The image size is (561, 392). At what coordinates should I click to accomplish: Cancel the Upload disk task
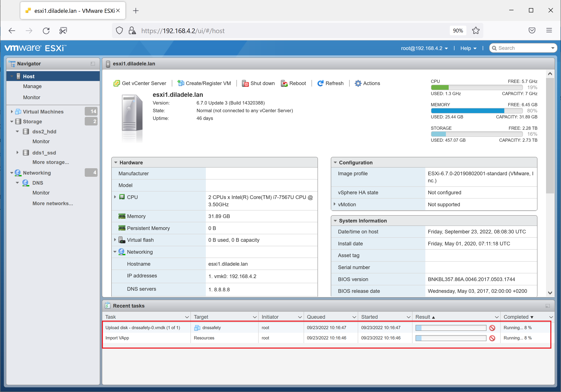(x=492, y=328)
